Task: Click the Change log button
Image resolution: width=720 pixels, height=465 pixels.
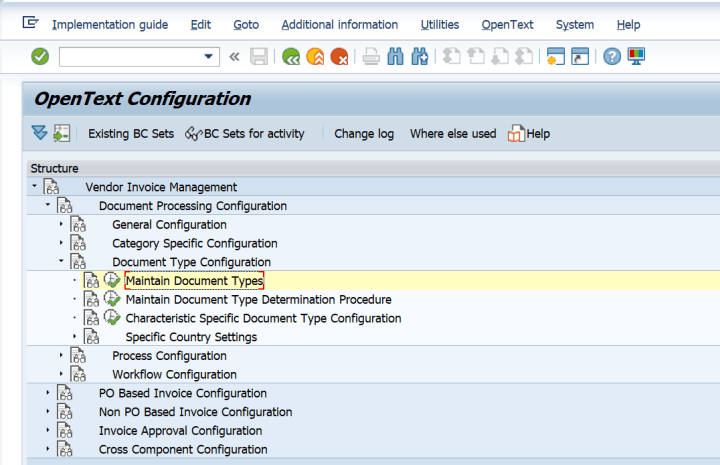Action: (364, 134)
